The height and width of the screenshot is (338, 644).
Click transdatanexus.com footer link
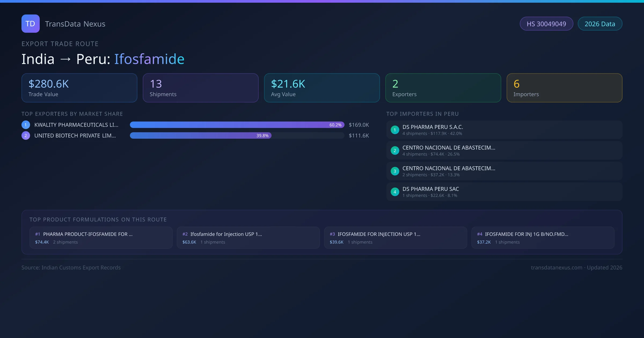tap(557, 267)
